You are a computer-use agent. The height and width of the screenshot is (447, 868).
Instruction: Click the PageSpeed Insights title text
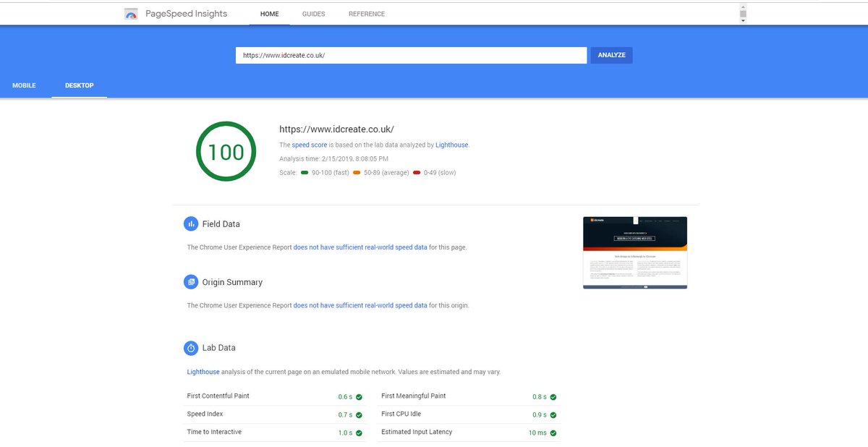(x=186, y=14)
